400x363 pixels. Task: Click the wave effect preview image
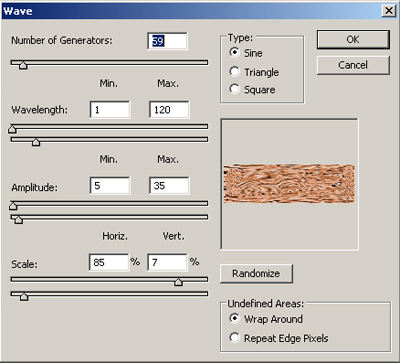point(289,183)
